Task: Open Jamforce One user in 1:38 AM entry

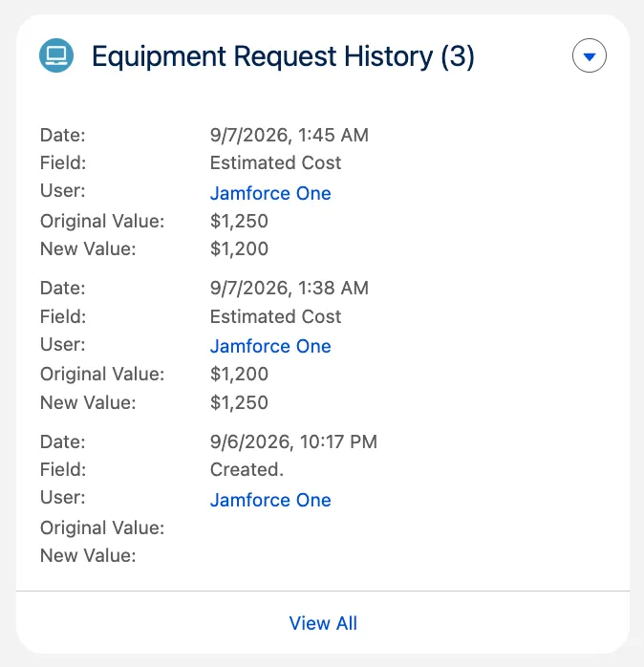Action: pos(270,346)
